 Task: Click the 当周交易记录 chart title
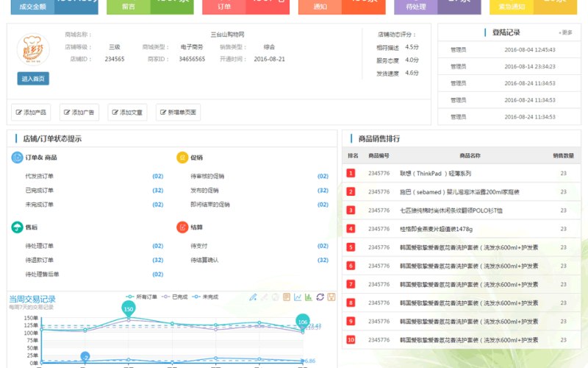pos(32,300)
